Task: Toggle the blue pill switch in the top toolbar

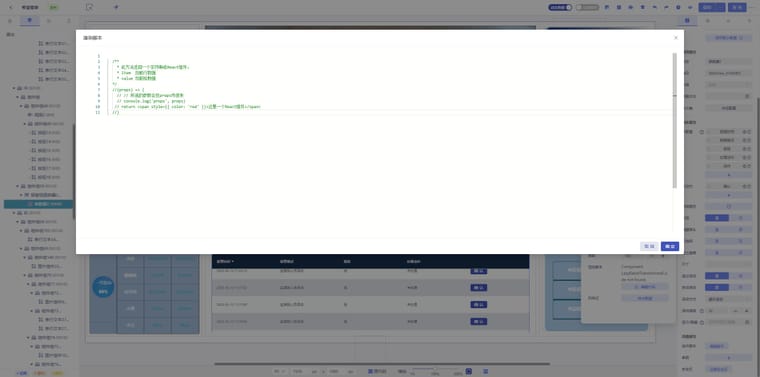Action: (x=560, y=7)
